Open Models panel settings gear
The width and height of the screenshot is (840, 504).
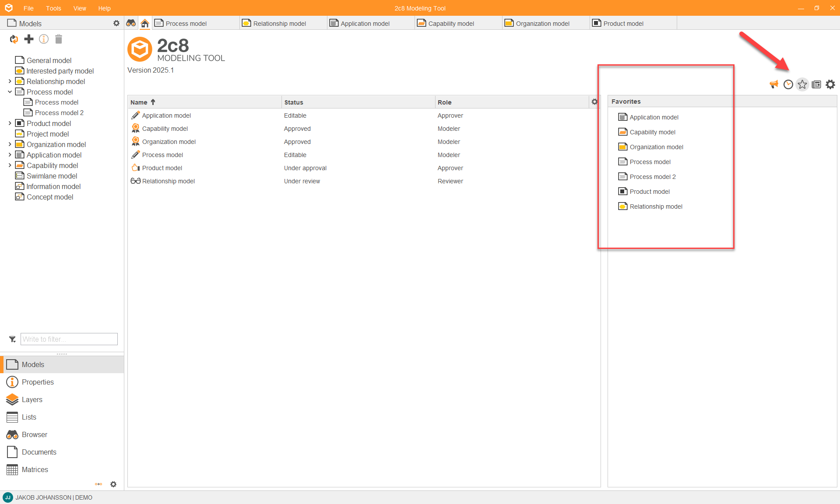[x=116, y=23]
